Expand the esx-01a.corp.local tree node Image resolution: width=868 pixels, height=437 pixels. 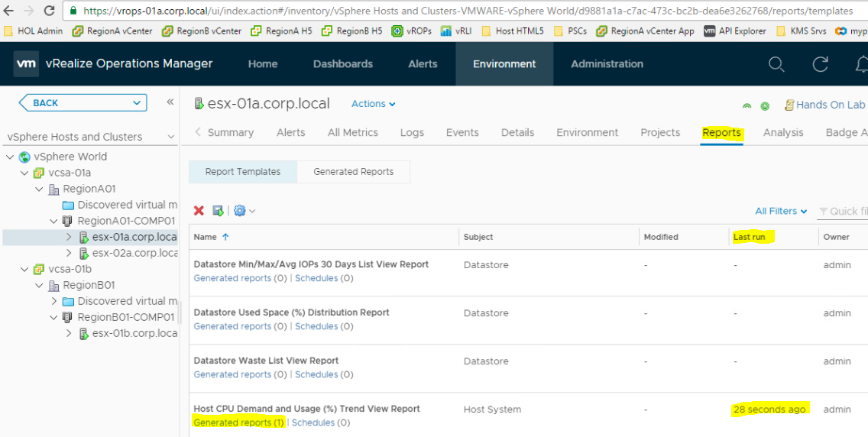(x=69, y=238)
